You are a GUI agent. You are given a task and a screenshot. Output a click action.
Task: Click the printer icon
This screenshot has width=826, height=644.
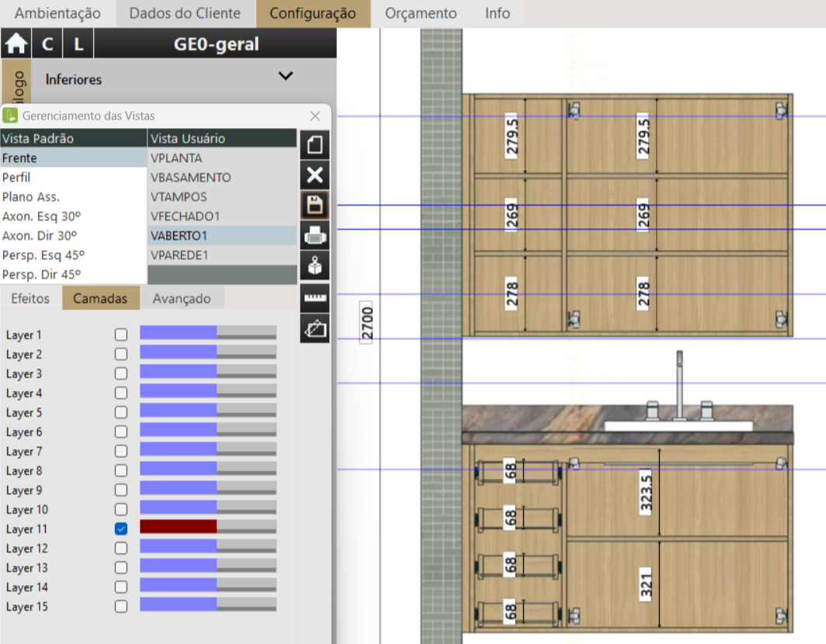[314, 235]
